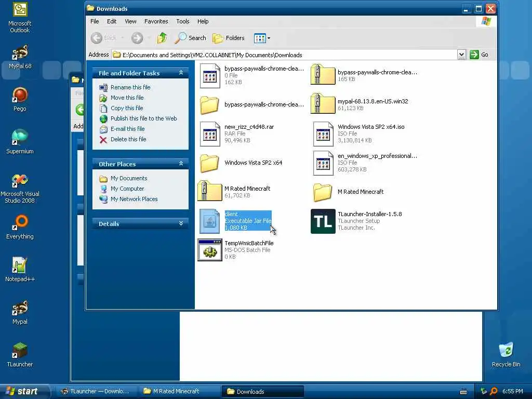Toggle the Folders pane button
The height and width of the screenshot is (399, 532).
[x=229, y=38]
